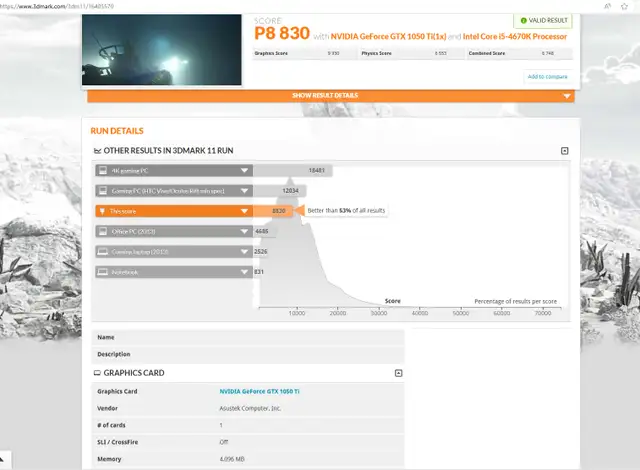
Task: Click the Graphics Score field
Action: [x=304, y=53]
